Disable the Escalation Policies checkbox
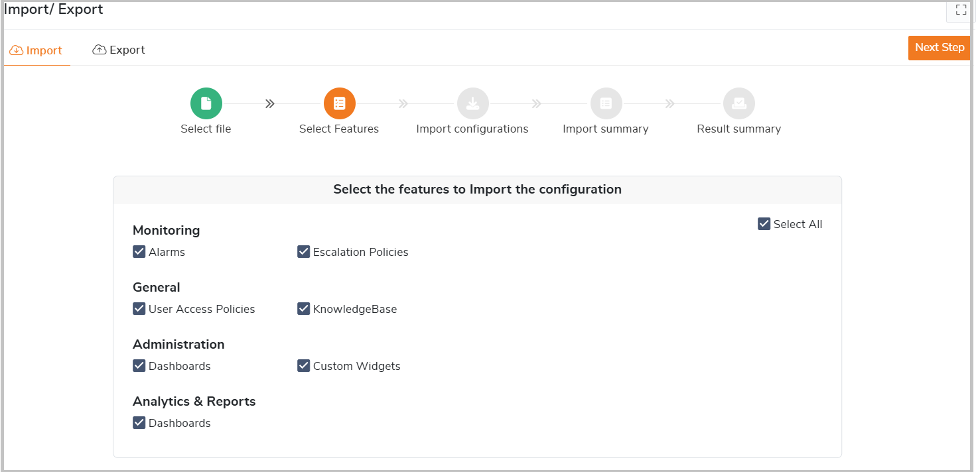Screen dimensions: 980x472 pyautogui.click(x=304, y=252)
